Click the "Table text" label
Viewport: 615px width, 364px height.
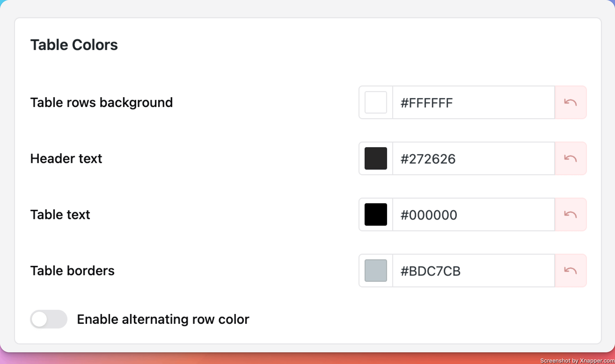coord(60,215)
